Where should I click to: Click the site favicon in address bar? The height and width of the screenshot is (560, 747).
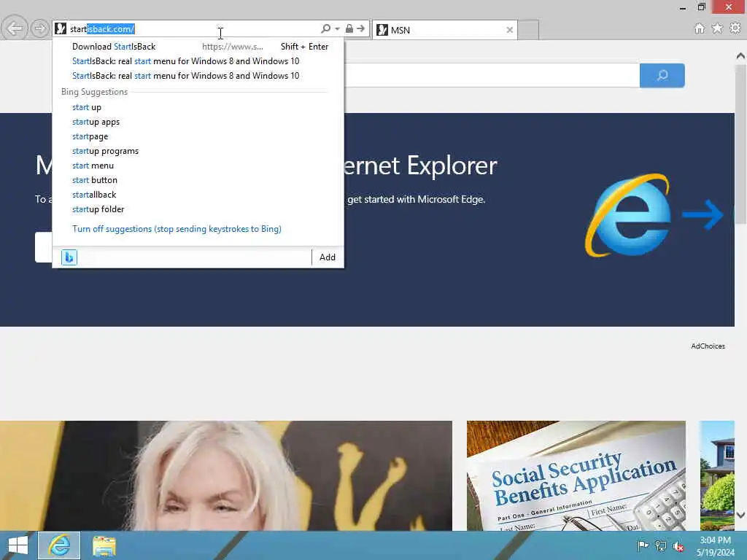coord(61,28)
